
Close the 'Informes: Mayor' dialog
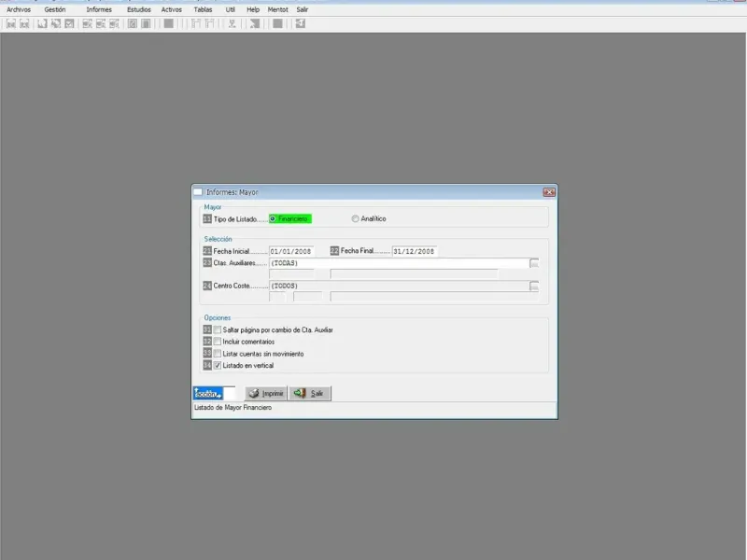pyautogui.click(x=549, y=192)
